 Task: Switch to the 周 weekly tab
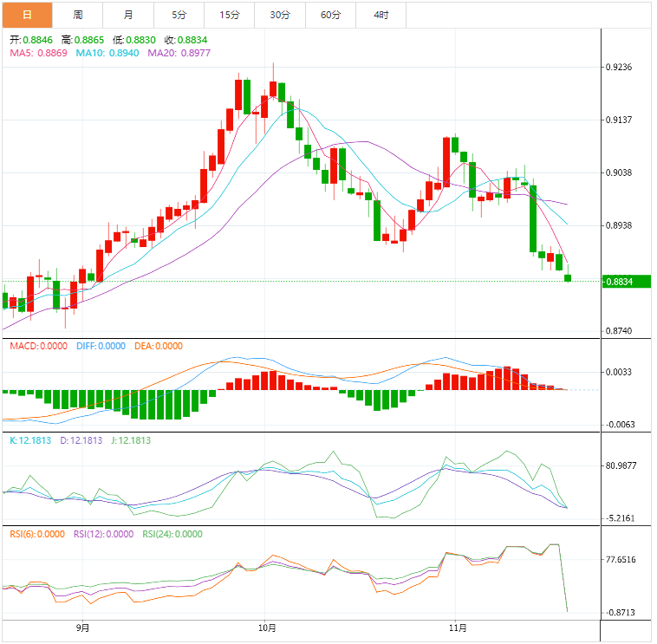point(78,15)
